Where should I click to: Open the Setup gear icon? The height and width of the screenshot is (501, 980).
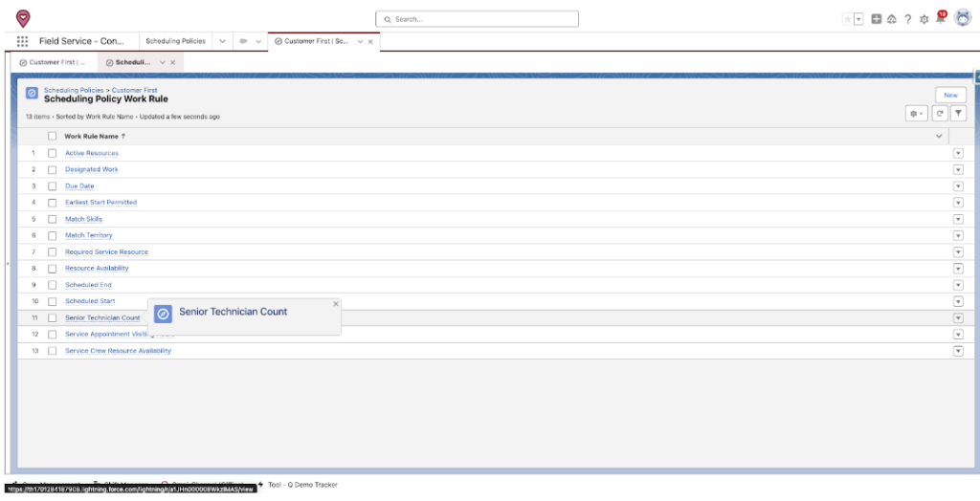(x=924, y=19)
